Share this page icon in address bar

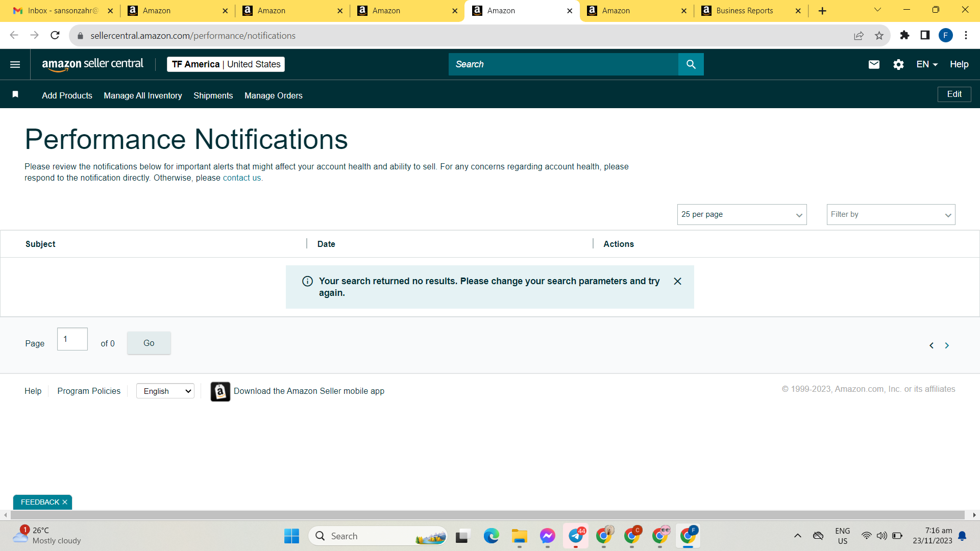pos(859,35)
